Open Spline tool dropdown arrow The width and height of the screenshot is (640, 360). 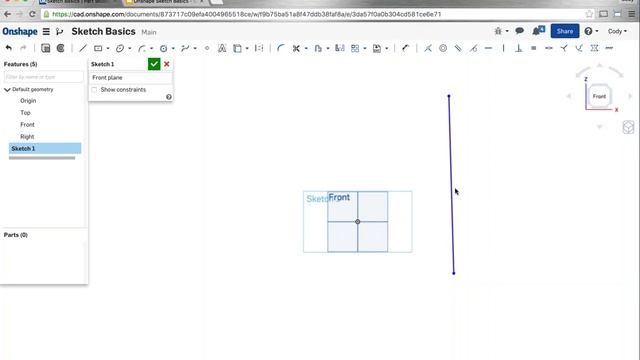195,49
